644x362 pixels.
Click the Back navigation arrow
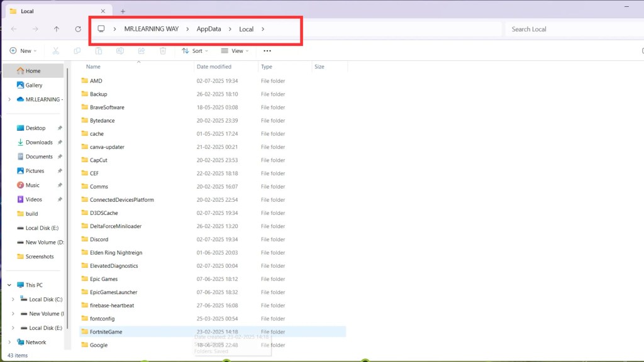tap(14, 29)
